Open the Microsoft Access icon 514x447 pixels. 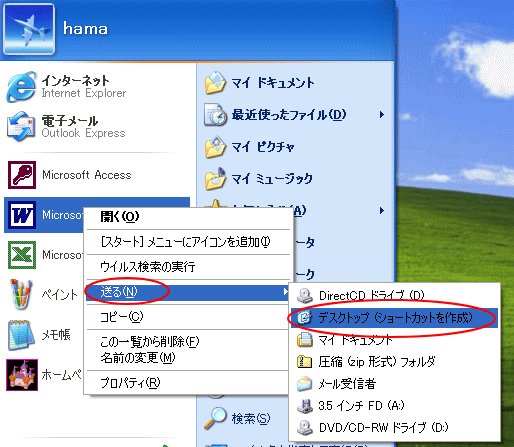[22, 175]
